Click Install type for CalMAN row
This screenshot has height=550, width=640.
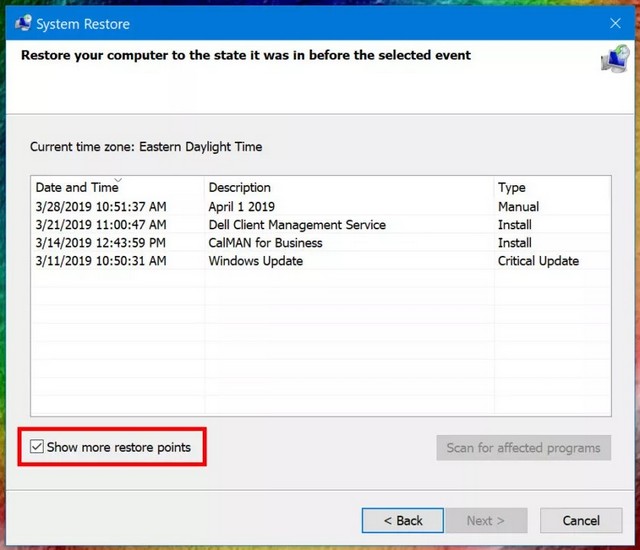tap(515, 243)
